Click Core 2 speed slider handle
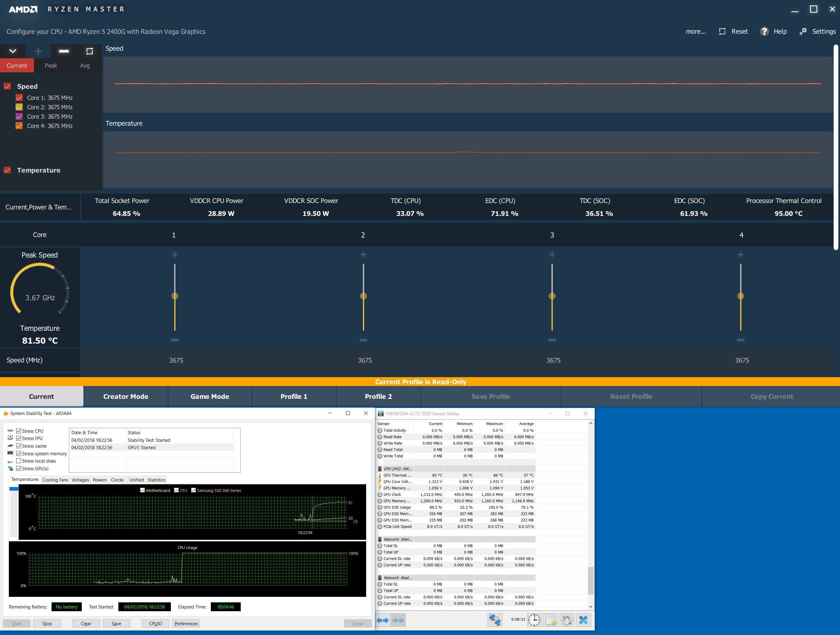 pos(363,296)
